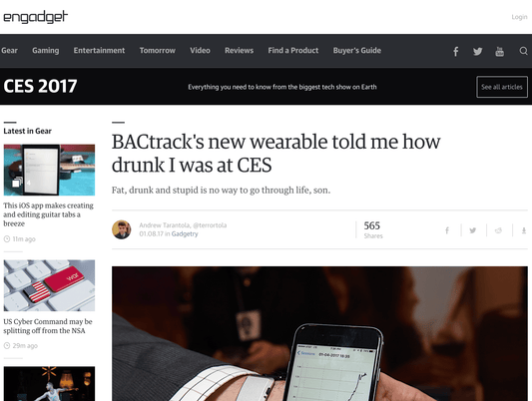Open the search magnifier icon
This screenshot has height=401, width=532.
pos(524,51)
